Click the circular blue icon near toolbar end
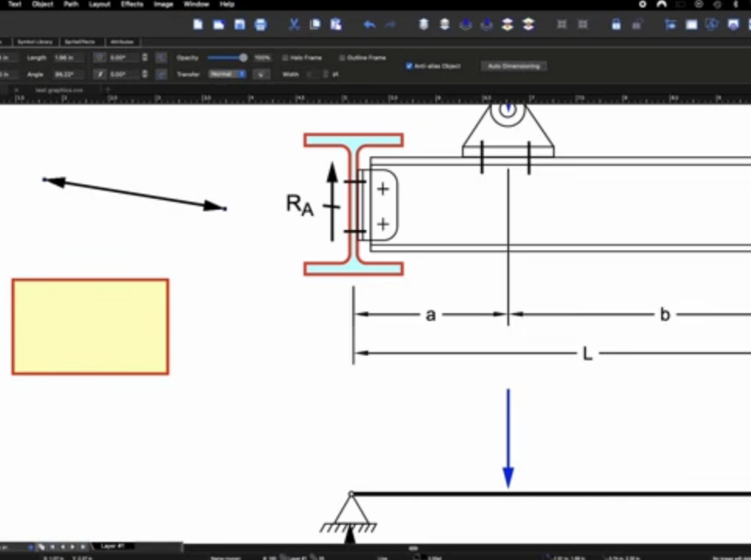 pyautogui.click(x=712, y=24)
